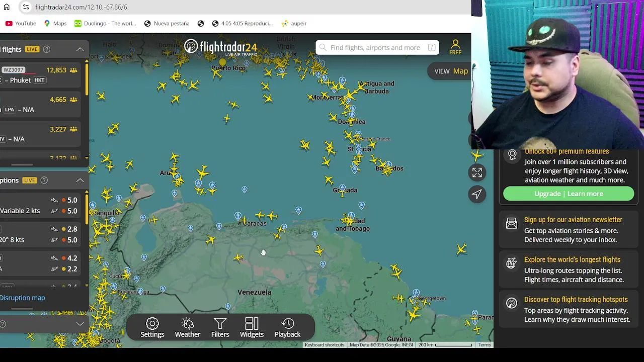The width and height of the screenshot is (644, 362).
Task: Select the flight row with 3,227 viewers
Action: [x=40, y=134]
